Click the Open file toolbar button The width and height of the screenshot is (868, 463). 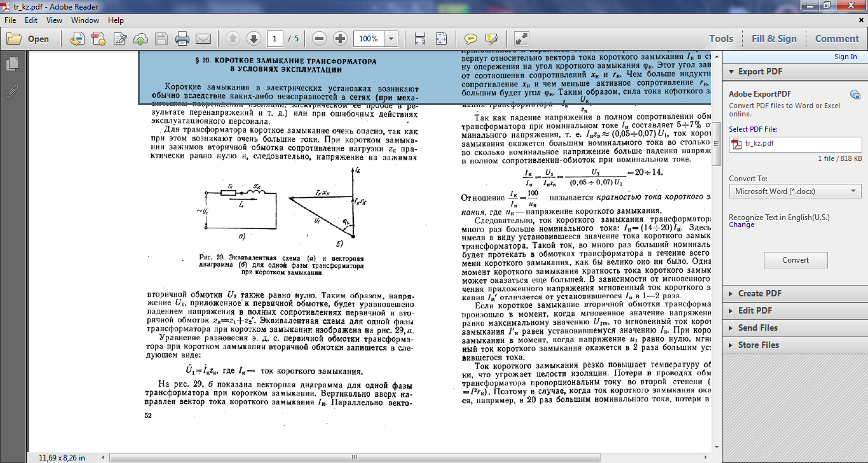click(28, 39)
